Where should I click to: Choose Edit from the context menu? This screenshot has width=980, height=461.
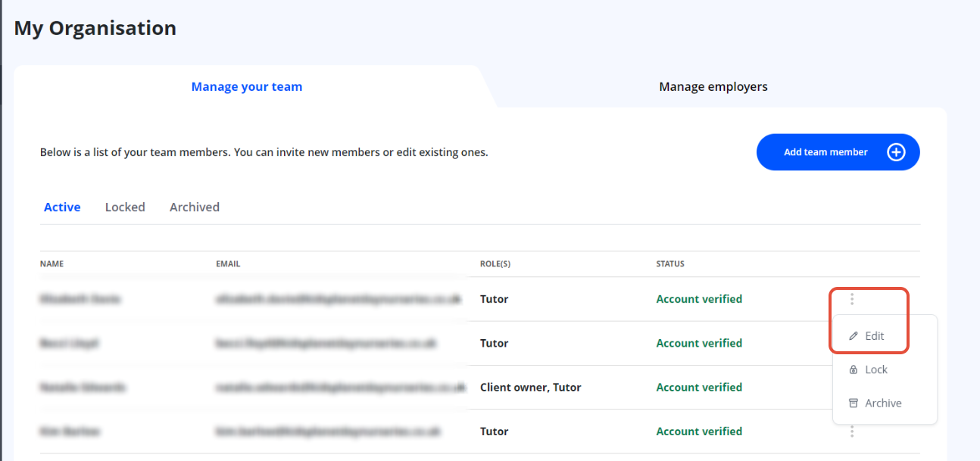874,336
